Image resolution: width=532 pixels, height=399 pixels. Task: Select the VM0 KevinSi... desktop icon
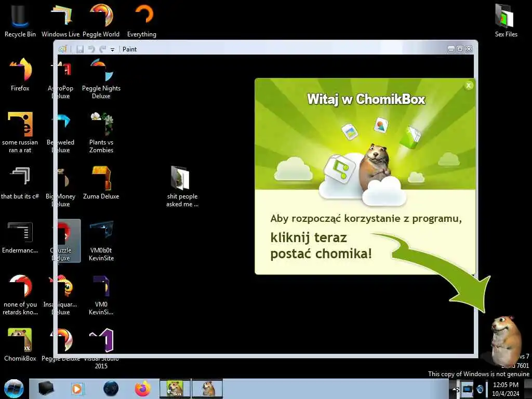point(101,295)
